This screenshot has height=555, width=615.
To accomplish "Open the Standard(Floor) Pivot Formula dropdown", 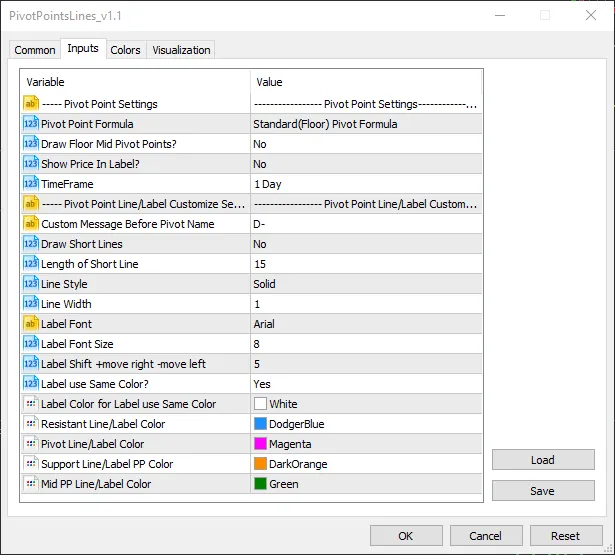I will pyautogui.click(x=365, y=124).
